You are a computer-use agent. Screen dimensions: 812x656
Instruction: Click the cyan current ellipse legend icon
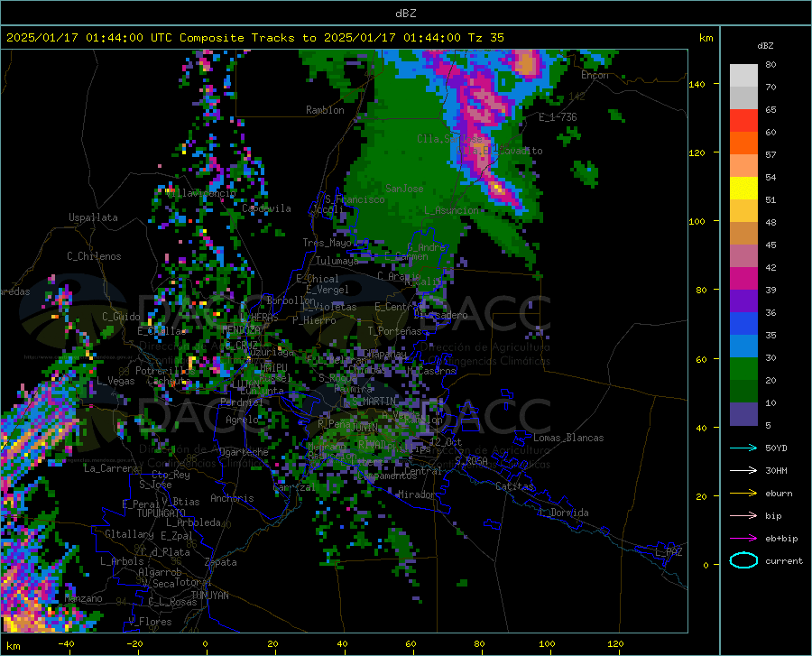coord(743,560)
